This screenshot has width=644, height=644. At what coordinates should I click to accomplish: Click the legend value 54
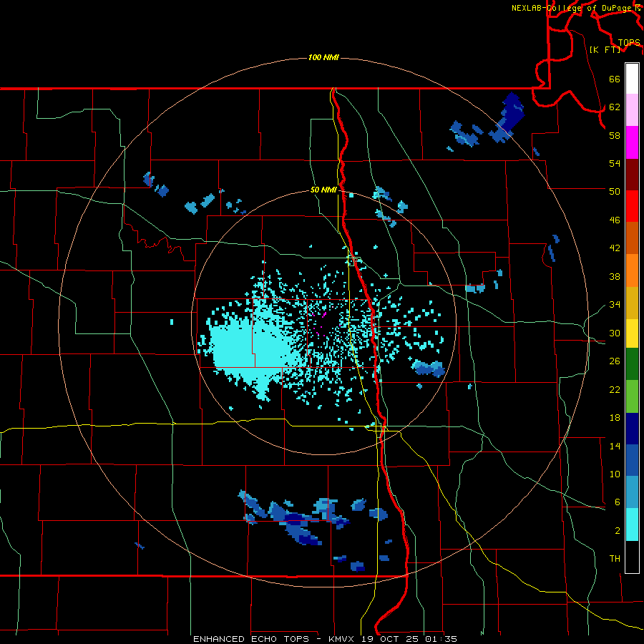615,163
